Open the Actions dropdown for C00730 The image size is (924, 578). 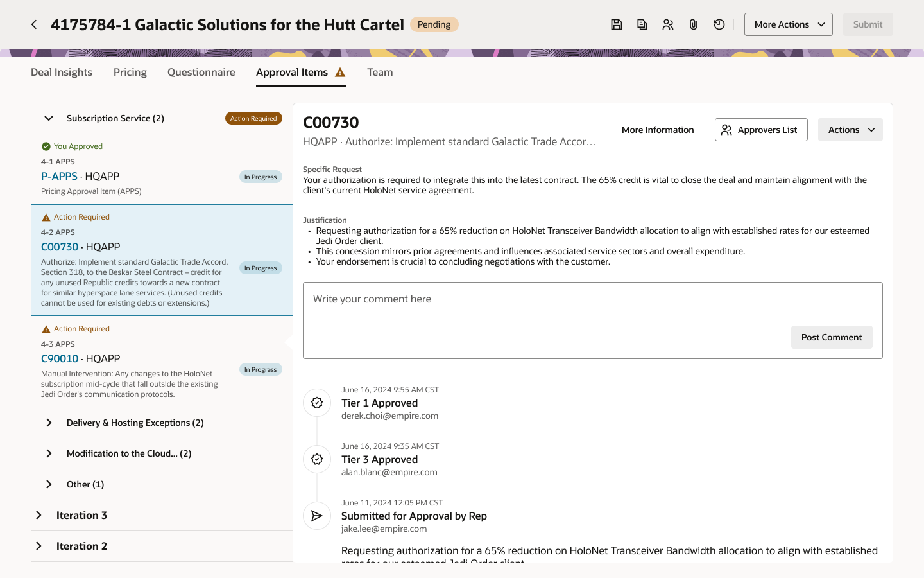850,130
